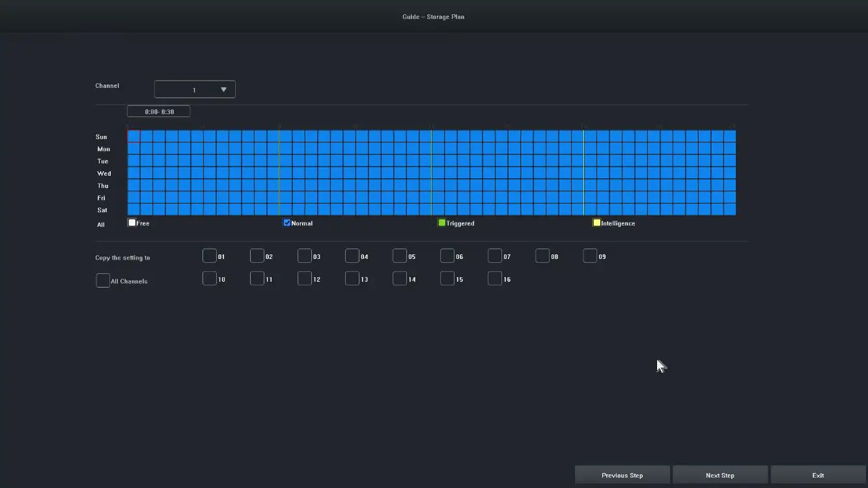This screenshot has height=488, width=868.
Task: Check copy setting to channel 10
Action: [x=210, y=278]
